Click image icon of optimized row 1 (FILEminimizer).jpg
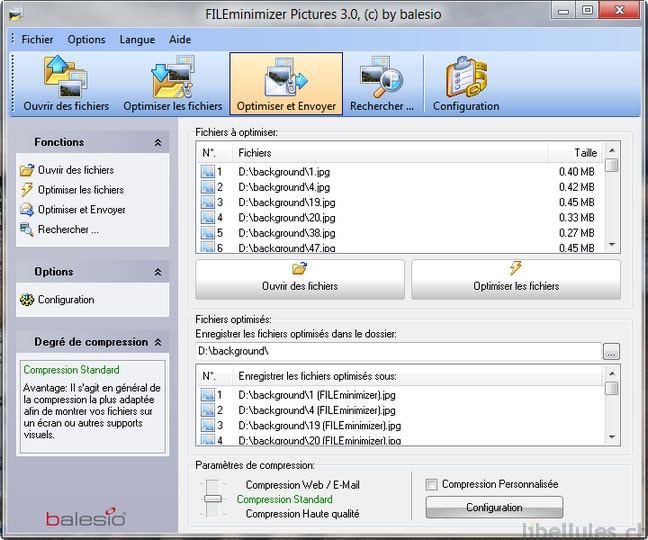The height and width of the screenshot is (540, 648). point(208,395)
